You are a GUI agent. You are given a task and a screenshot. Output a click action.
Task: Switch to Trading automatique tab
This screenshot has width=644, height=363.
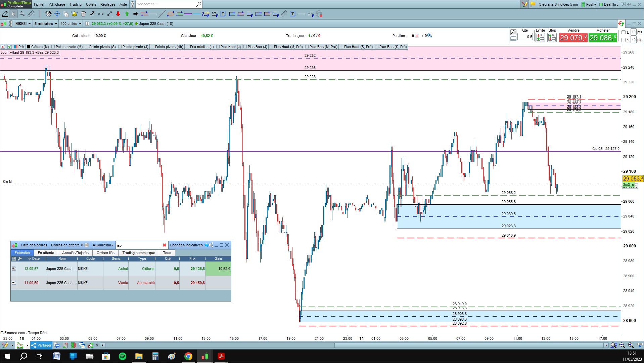pyautogui.click(x=139, y=253)
